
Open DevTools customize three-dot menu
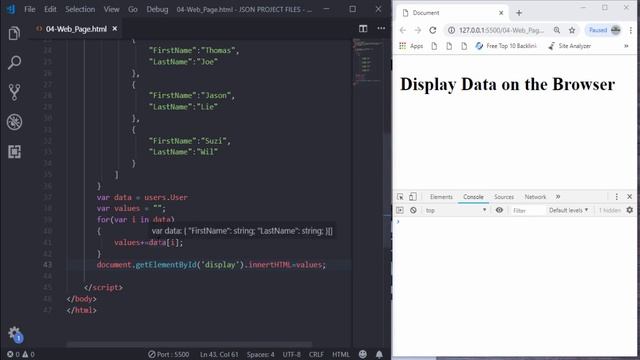(x=617, y=197)
